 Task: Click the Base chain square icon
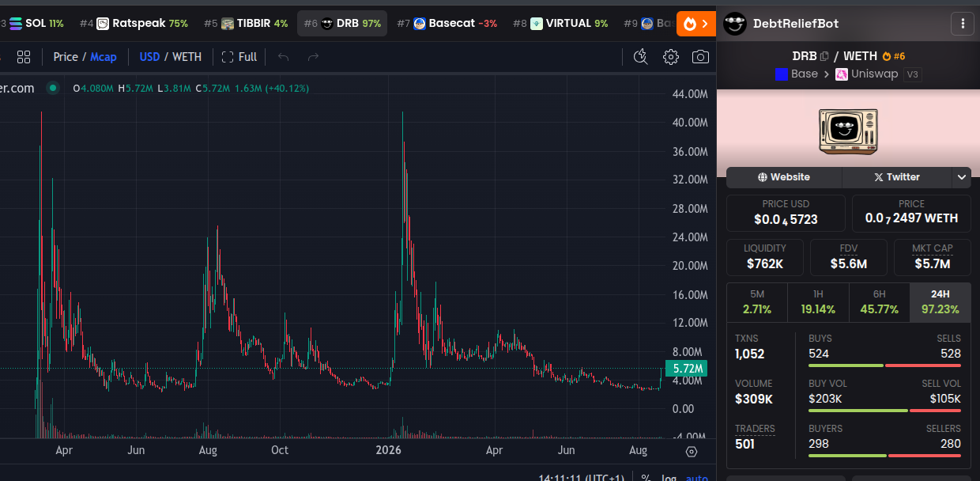pyautogui.click(x=782, y=74)
